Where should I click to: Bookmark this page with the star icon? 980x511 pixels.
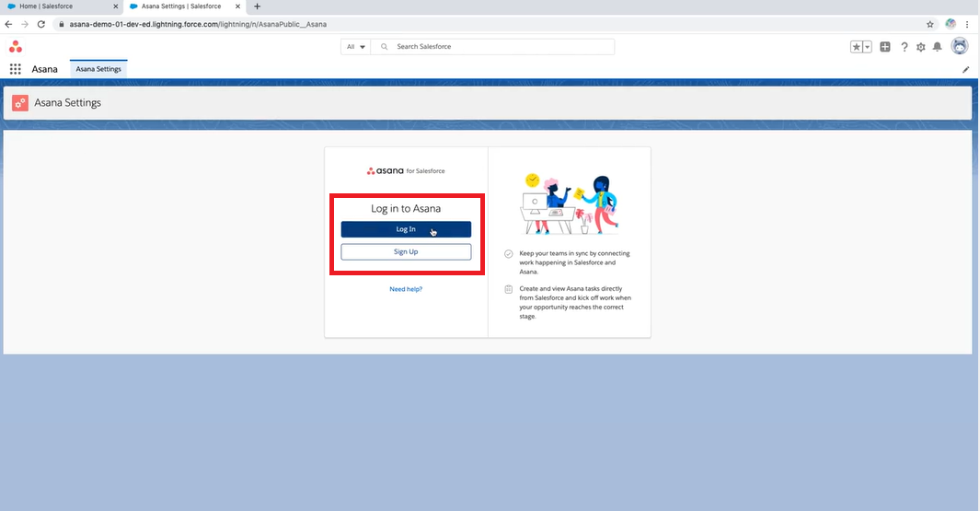[930, 24]
